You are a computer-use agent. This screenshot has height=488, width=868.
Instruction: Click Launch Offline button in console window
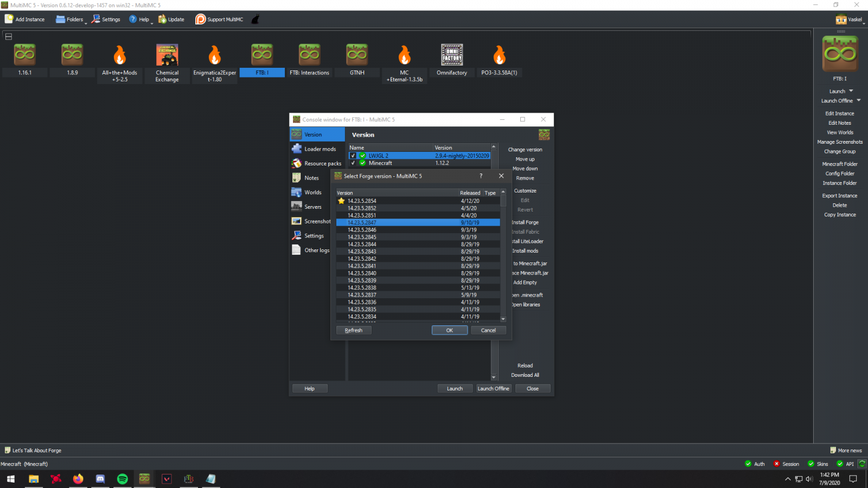[x=494, y=388]
